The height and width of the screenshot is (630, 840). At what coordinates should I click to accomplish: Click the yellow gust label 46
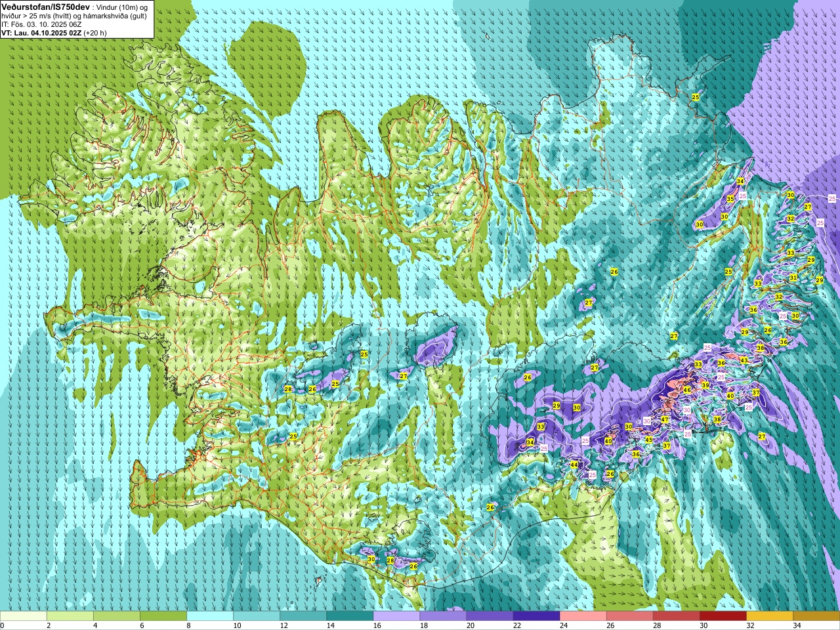coord(687,390)
